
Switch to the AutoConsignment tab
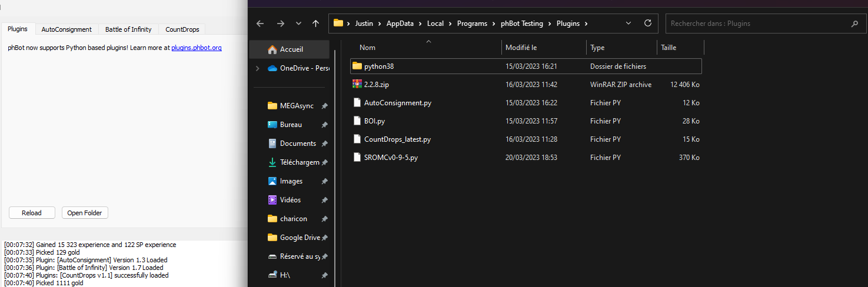coord(66,29)
